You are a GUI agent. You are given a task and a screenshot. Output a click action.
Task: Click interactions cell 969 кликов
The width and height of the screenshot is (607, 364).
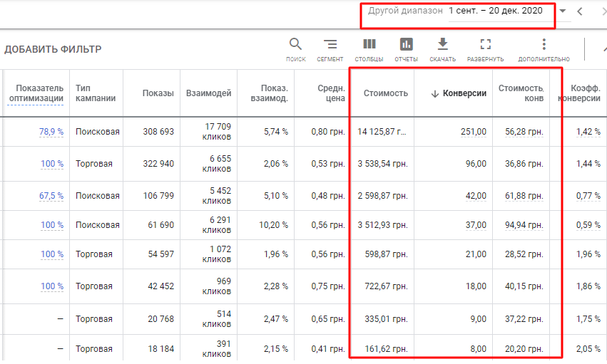coord(217,286)
